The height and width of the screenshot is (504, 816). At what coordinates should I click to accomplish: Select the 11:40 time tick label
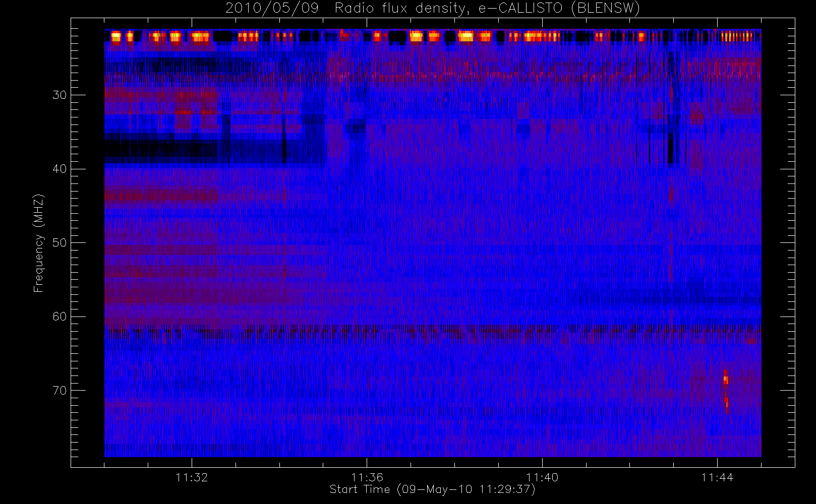coord(542,477)
